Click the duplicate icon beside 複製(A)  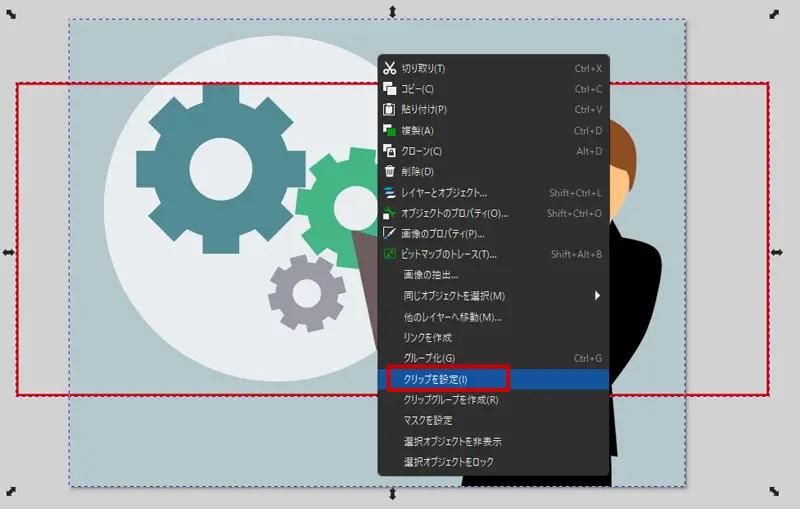click(390, 131)
